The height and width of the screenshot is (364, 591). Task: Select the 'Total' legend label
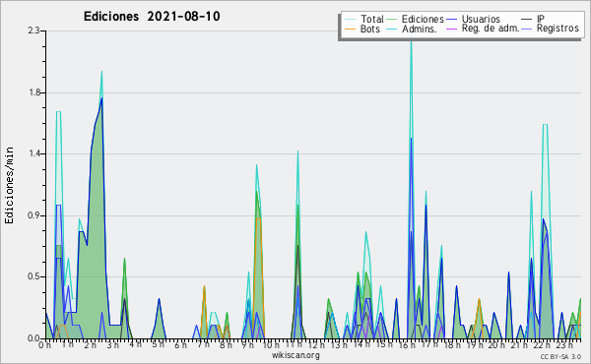[372, 19]
